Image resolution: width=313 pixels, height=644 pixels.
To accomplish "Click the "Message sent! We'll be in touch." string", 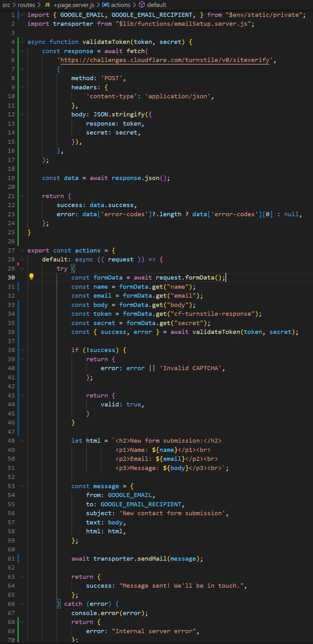I will (181, 585).
